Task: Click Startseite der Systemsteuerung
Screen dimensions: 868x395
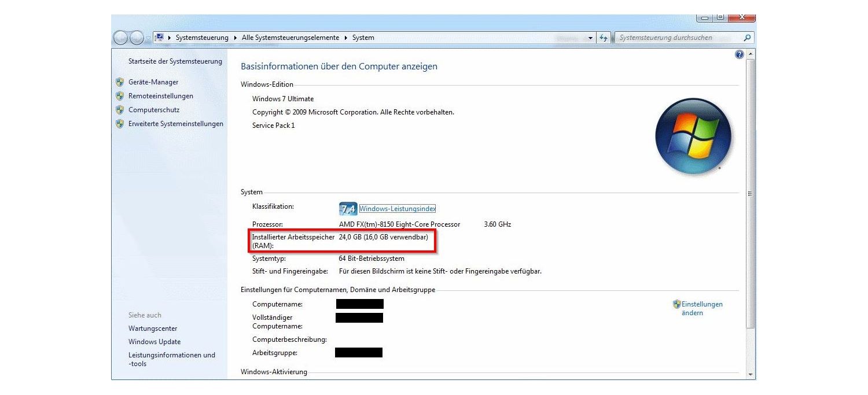Action: [x=175, y=61]
